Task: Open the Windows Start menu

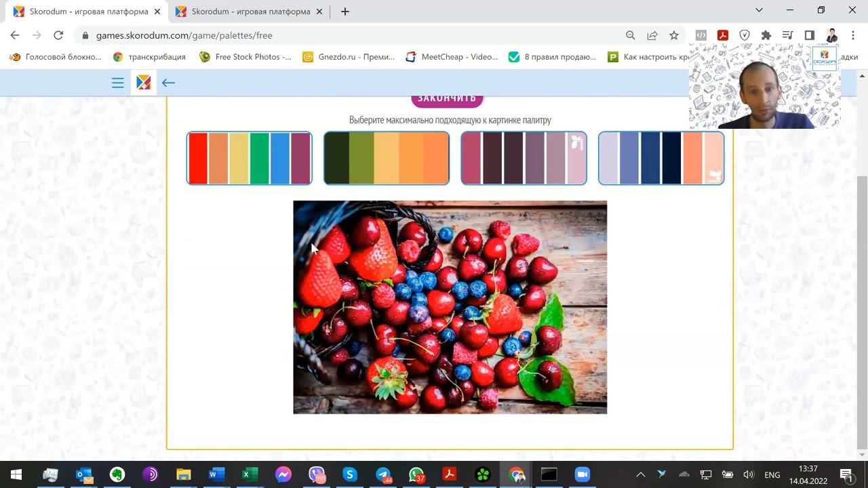Action: click(16, 474)
